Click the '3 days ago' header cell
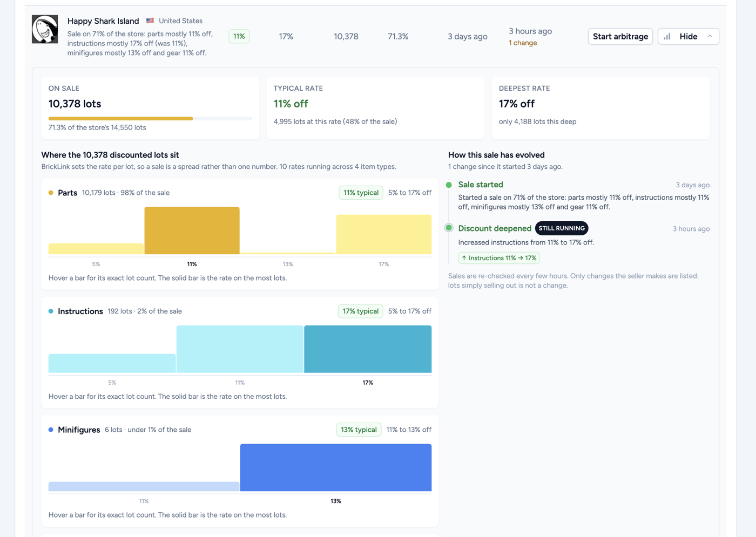This screenshot has height=537, width=756. tap(468, 37)
